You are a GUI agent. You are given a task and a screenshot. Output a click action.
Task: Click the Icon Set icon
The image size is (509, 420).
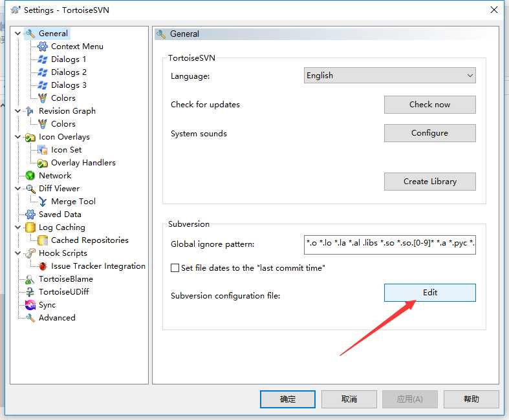[43, 150]
